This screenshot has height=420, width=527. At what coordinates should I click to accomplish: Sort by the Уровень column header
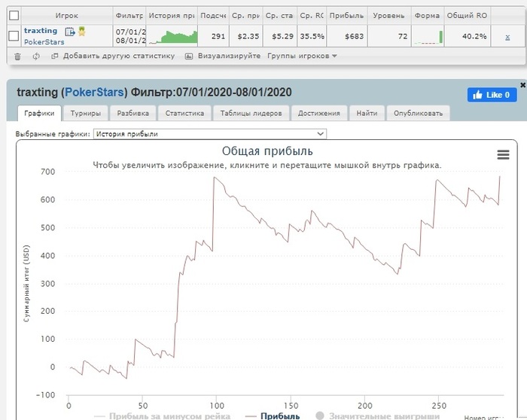(x=389, y=16)
